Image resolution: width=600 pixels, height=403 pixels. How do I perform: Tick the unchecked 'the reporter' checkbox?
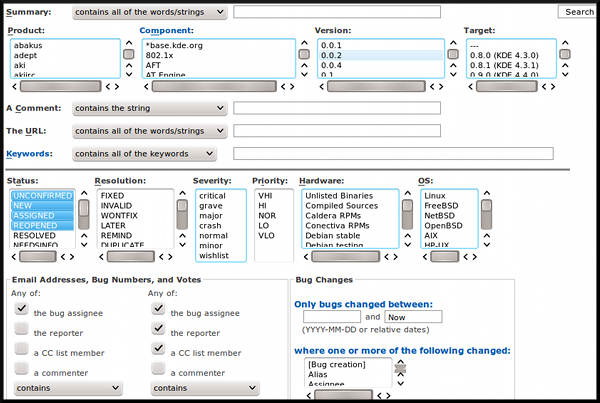21,331
